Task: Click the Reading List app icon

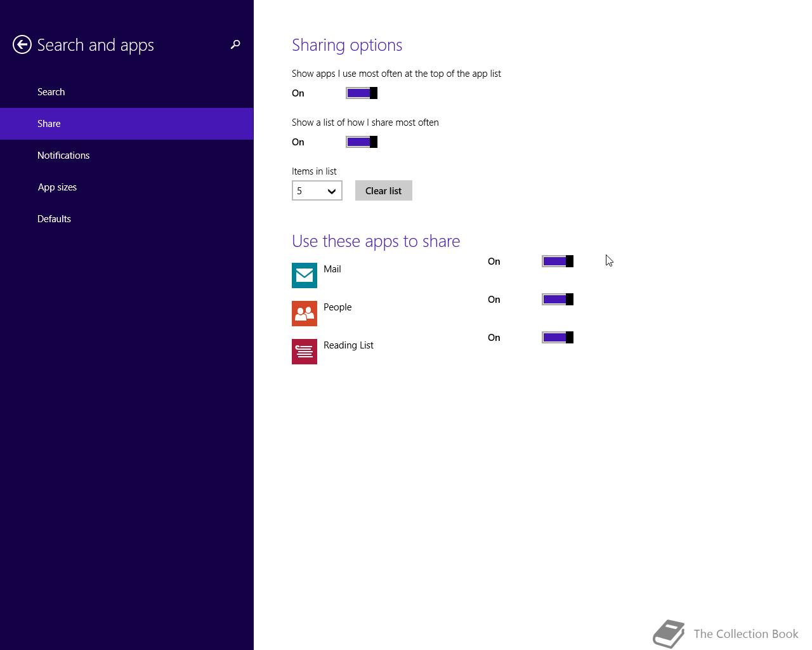Action: coord(304,352)
